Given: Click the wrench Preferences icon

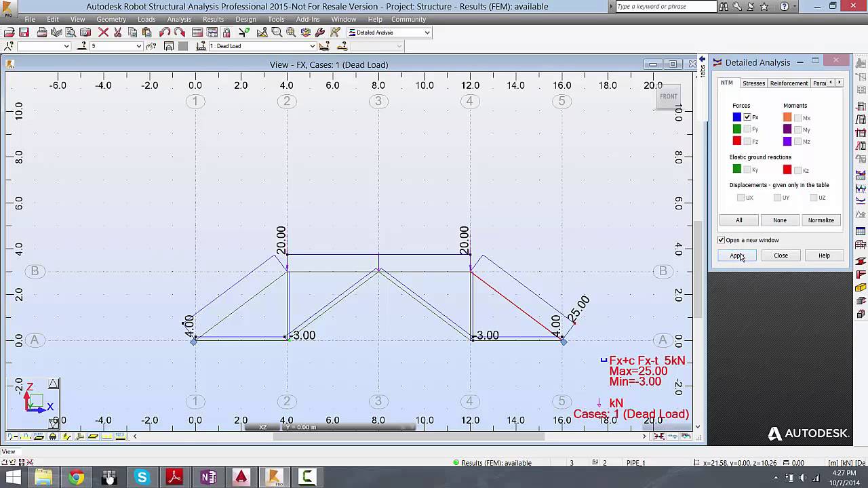Looking at the screenshot, I should point(320,33).
